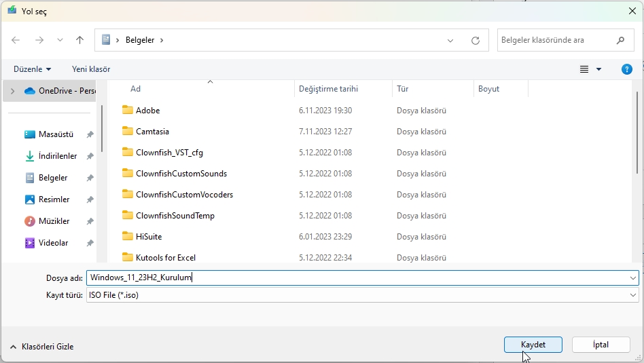Select OneDrive - Personal in sidebar
Screen dimensions: 644x363
(60, 91)
